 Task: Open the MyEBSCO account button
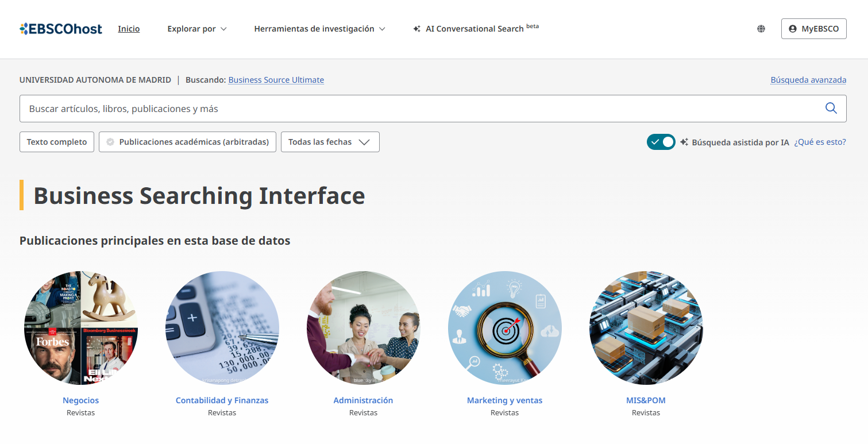click(x=814, y=29)
